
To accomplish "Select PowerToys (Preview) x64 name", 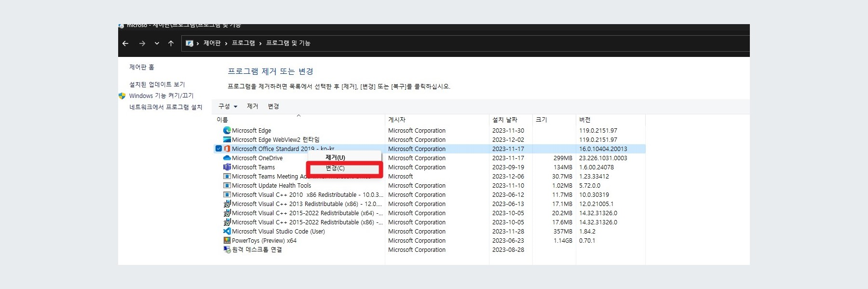I will click(264, 241).
